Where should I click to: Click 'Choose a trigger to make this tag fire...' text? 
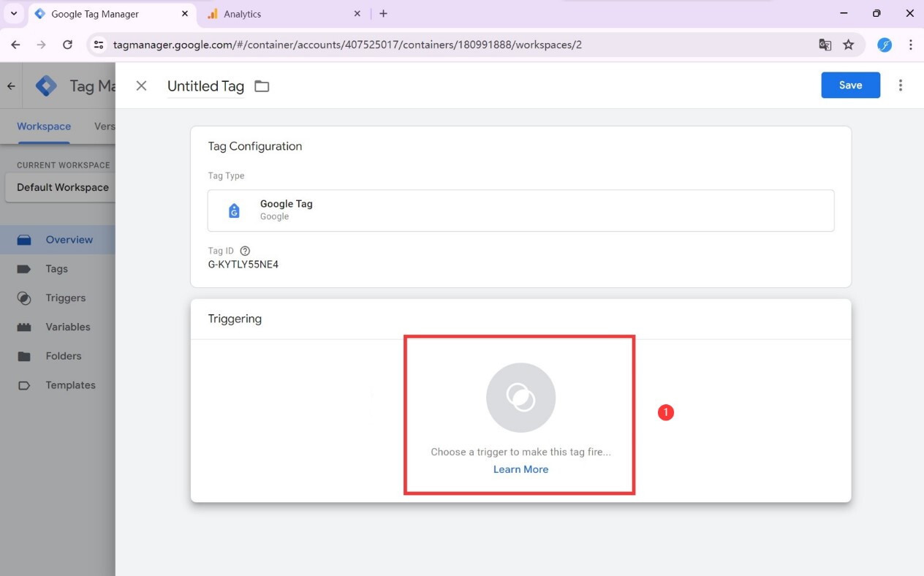pyautogui.click(x=520, y=452)
